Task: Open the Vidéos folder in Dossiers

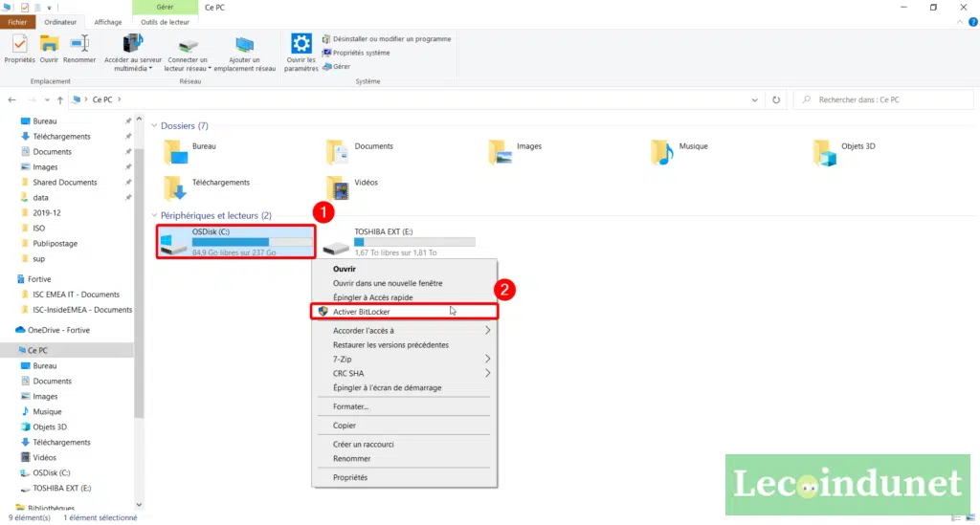Action: pos(352,187)
